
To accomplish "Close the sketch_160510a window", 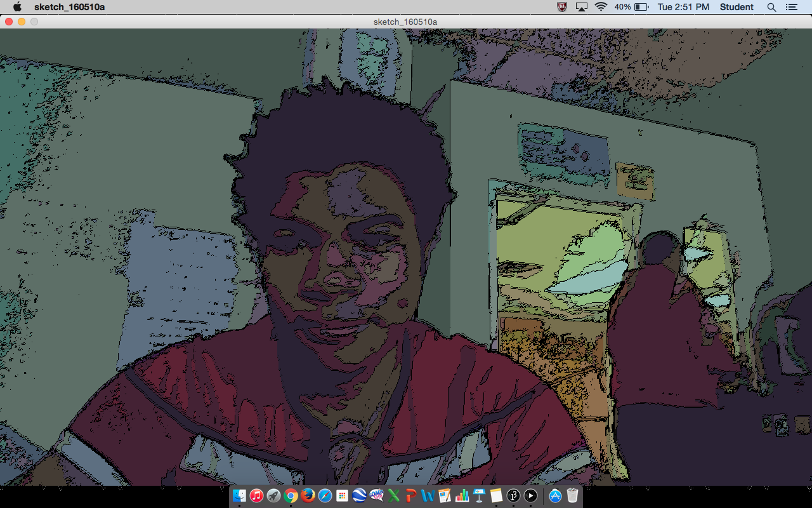I will 9,22.
